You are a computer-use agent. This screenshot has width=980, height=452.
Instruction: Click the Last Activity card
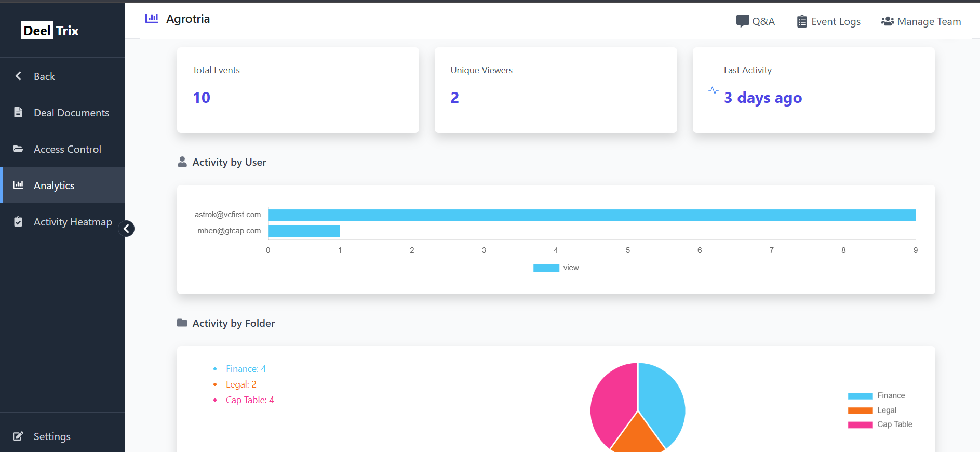(x=814, y=90)
